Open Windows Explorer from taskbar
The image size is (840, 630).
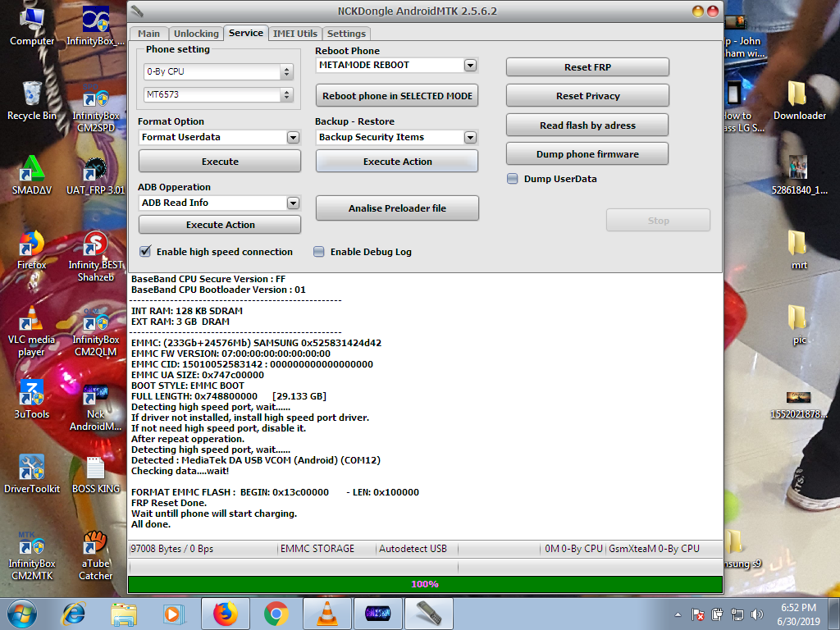click(x=124, y=614)
